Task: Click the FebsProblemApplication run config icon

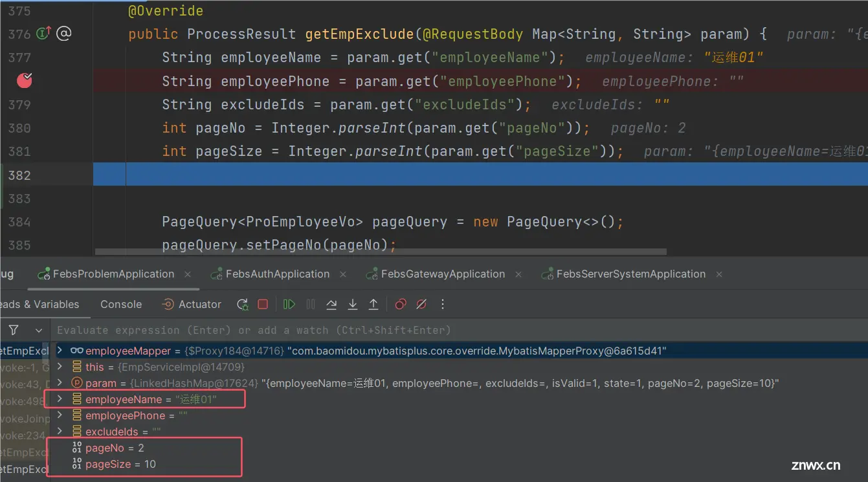Action: pos(44,274)
